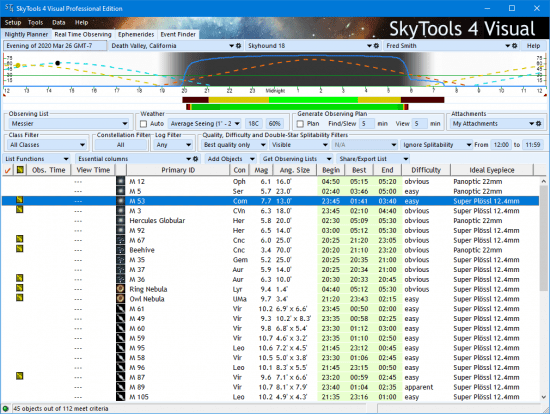Open yellow note icon on Ring Nebula row
Viewport: 550px width, 414px height.
20,288
